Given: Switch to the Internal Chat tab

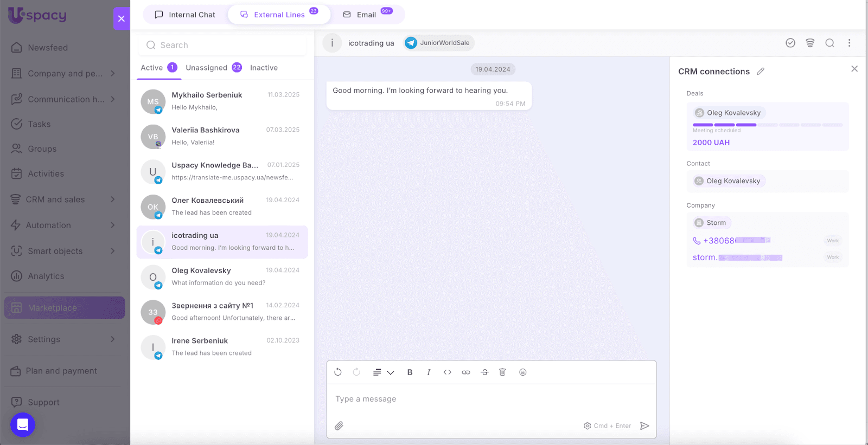Looking at the screenshot, I should pyautogui.click(x=185, y=15).
